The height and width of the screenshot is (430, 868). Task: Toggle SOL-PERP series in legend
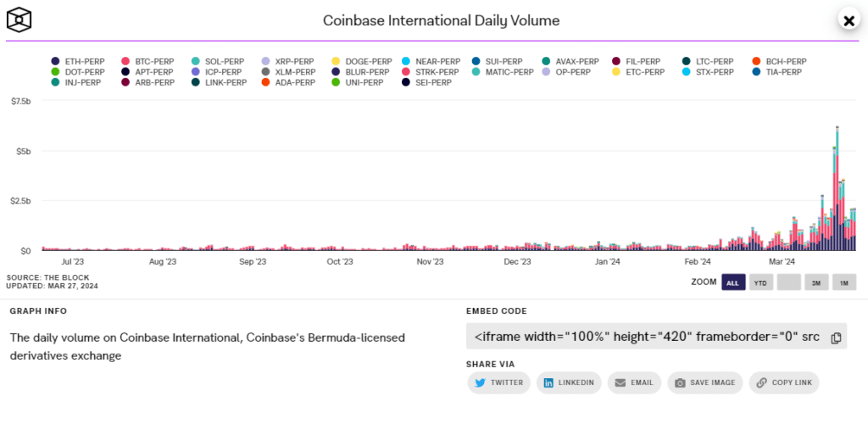click(218, 62)
